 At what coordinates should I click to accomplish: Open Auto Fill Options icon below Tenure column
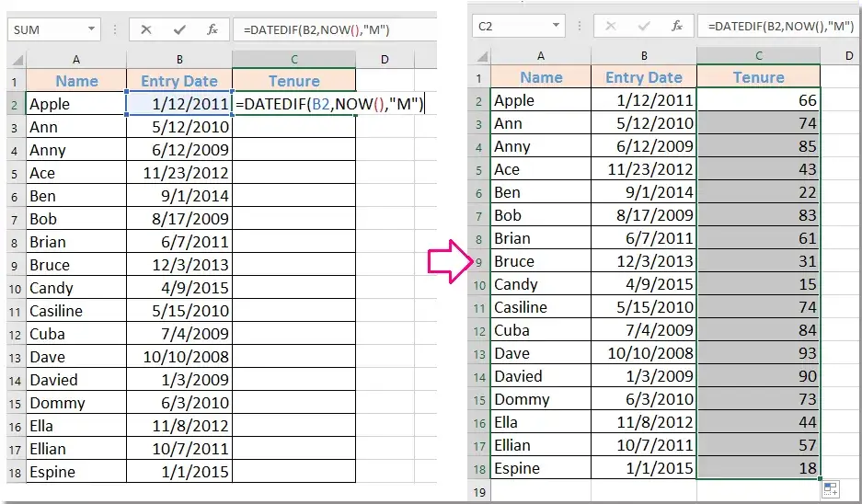coord(829,489)
